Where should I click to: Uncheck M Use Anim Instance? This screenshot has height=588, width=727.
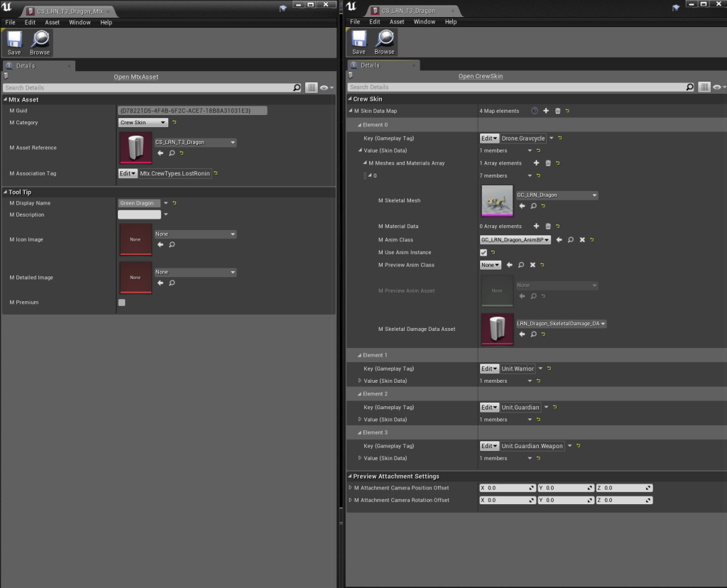pos(483,253)
